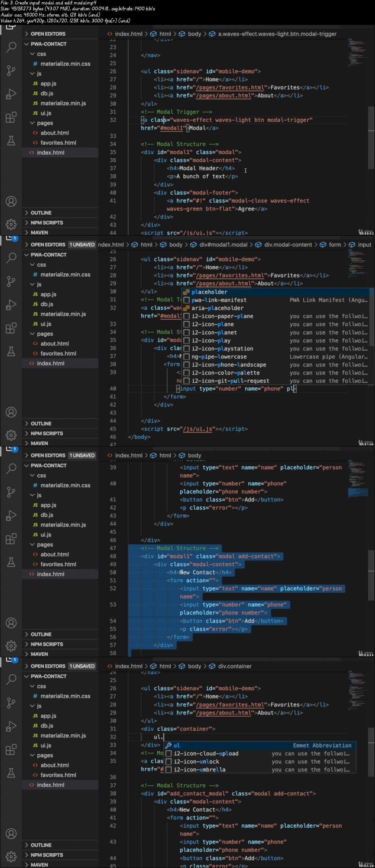Open Manage gear icon in the fourth frame
Image resolution: width=375 pixels, height=868 pixels.
[11, 857]
